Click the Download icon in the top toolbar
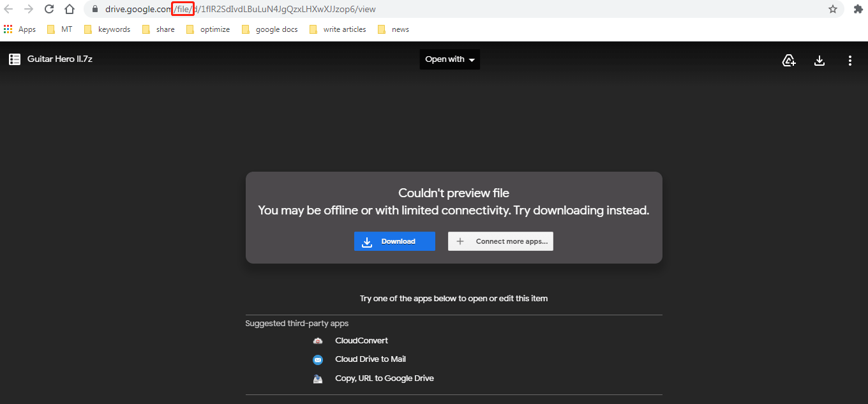This screenshot has width=868, height=404. pos(819,60)
